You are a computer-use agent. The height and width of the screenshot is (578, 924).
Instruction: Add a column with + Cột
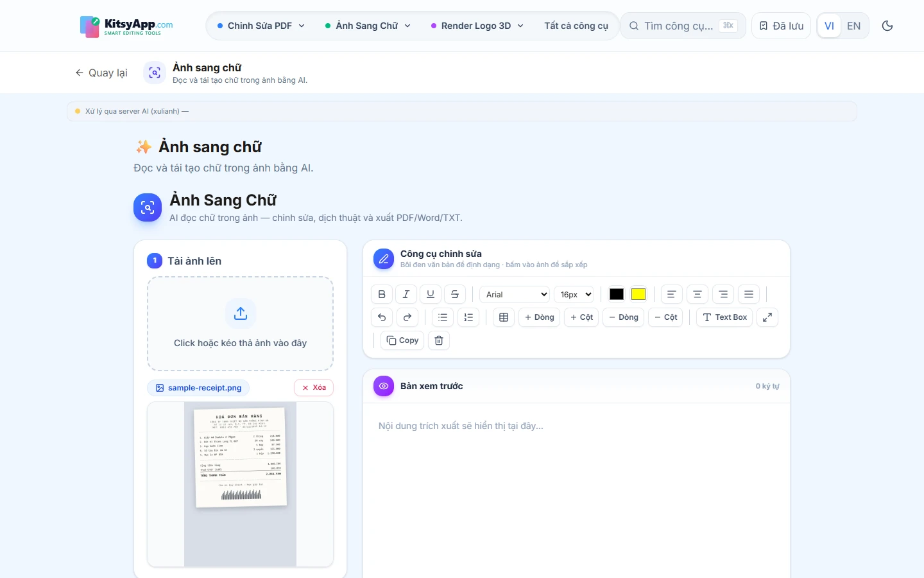click(581, 317)
